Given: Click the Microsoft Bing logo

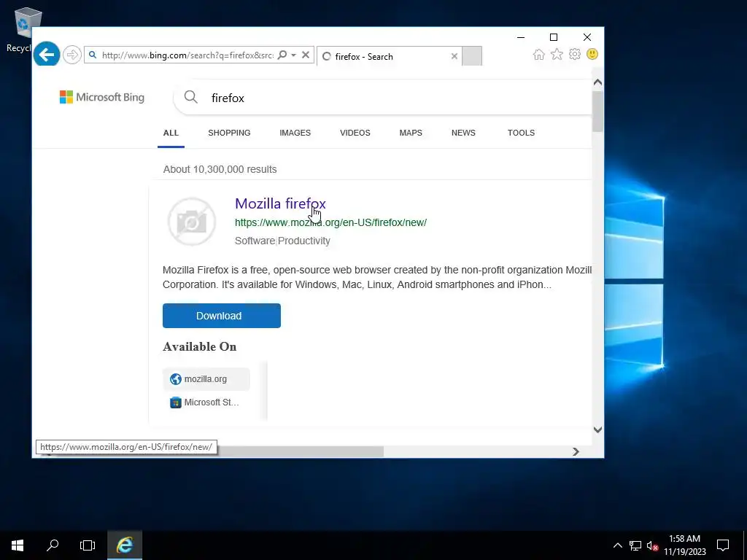Looking at the screenshot, I should [x=102, y=97].
